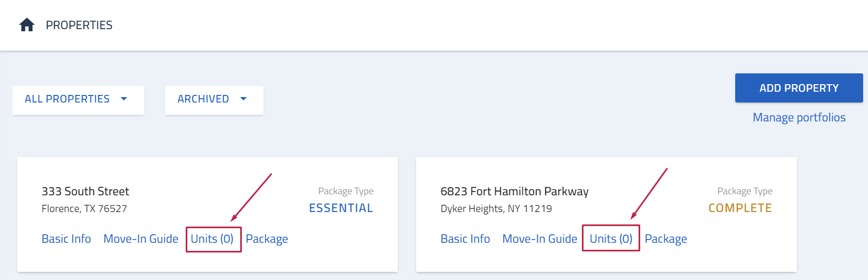Click the ESSENTIAL package type label

(341, 208)
